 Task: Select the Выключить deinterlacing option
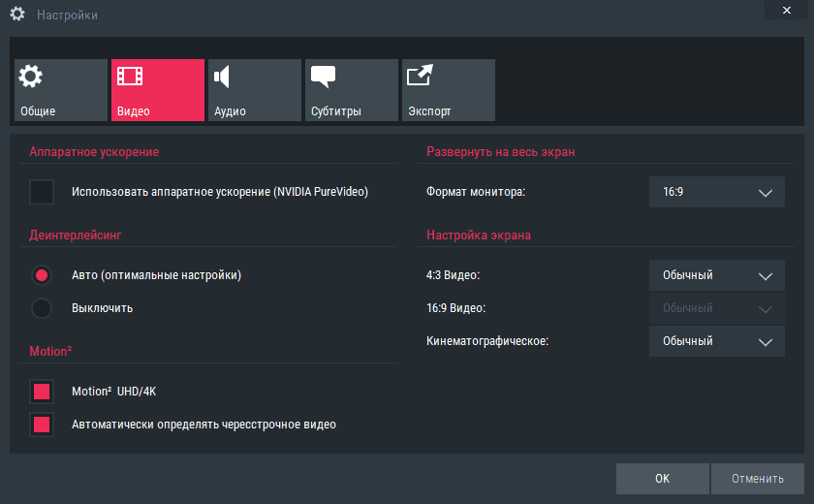(42, 308)
